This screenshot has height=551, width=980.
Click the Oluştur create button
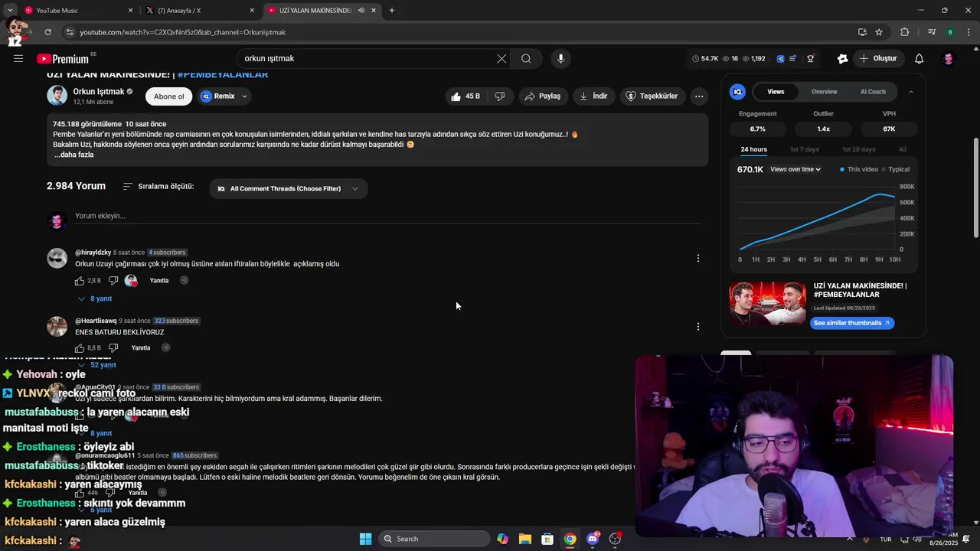click(x=877, y=58)
